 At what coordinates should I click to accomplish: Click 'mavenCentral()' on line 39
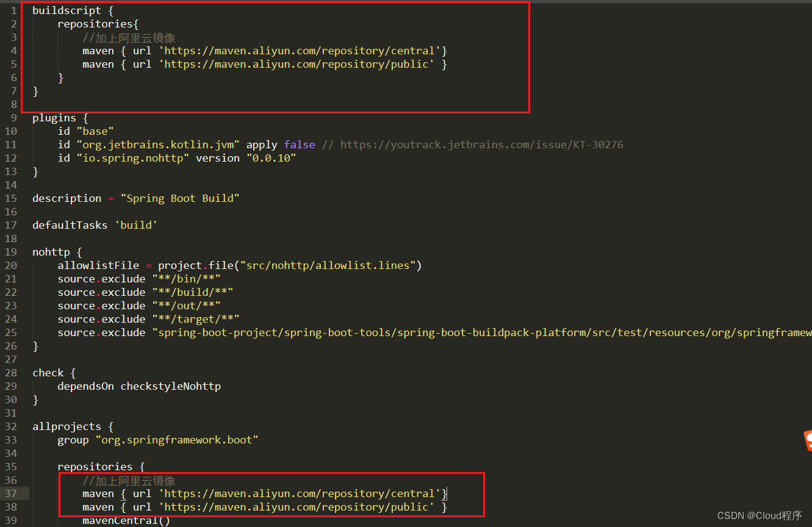pyautogui.click(x=126, y=520)
